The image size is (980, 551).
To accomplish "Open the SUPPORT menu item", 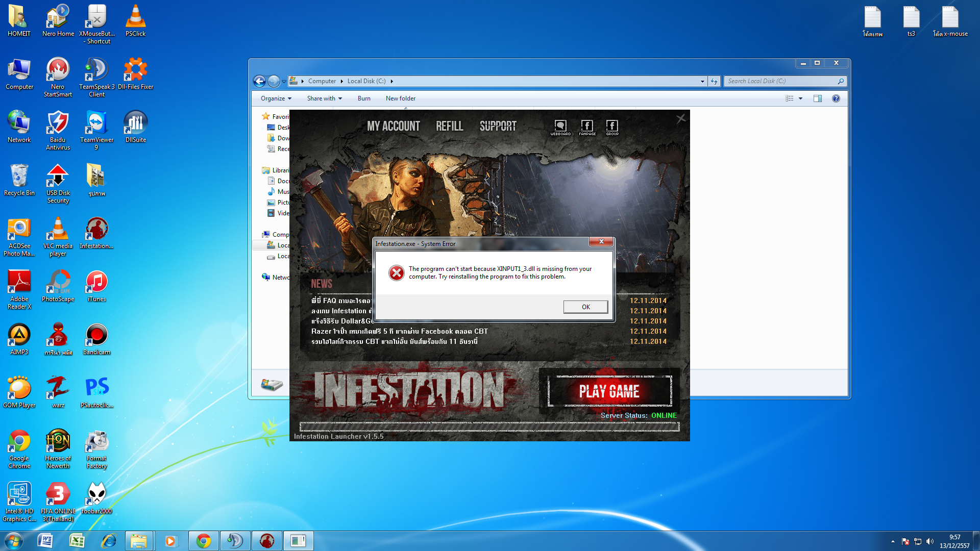I will [498, 126].
